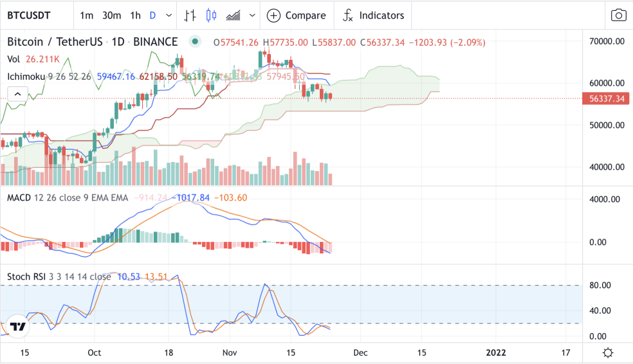Viewport: 633px width, 364px height.
Task: Click the Stoch RSI value 10.53
Action: (x=129, y=277)
